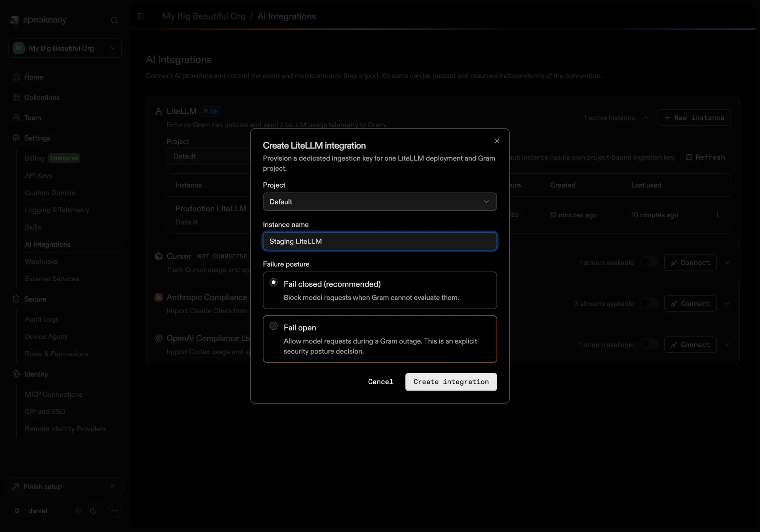The height and width of the screenshot is (532, 760).
Task: Close the Create LiteLLM integration dialog
Action: (497, 141)
